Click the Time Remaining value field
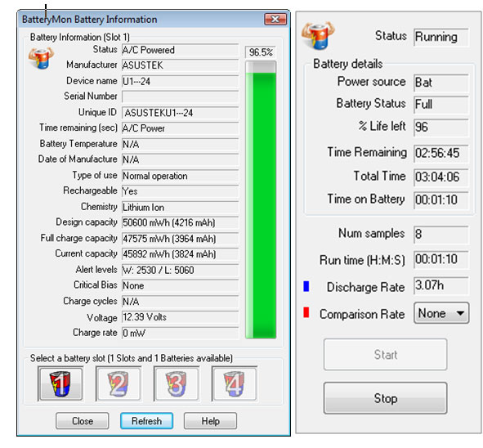Image resolution: width=483 pixels, height=448 pixels. point(441,153)
